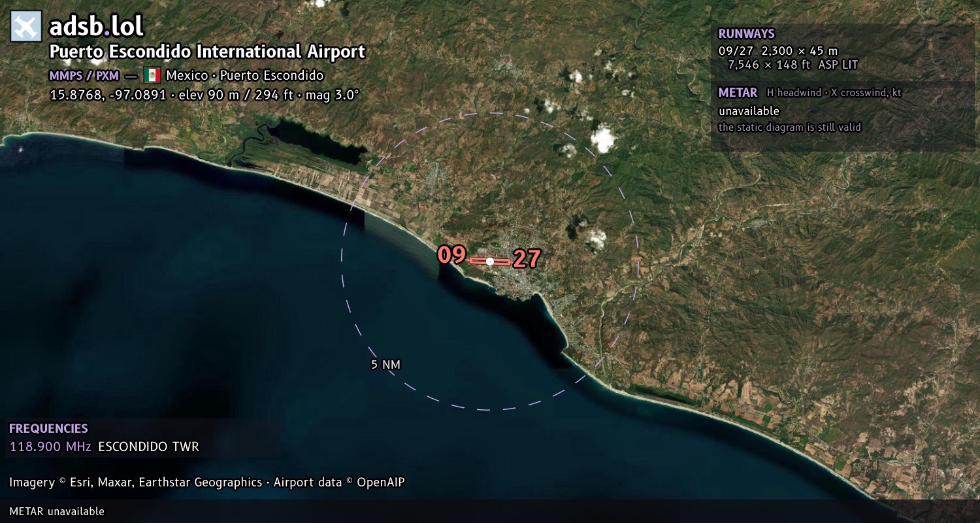Click the FREQUENCIES panel heading
This screenshot has width=980, height=523.
(x=48, y=429)
